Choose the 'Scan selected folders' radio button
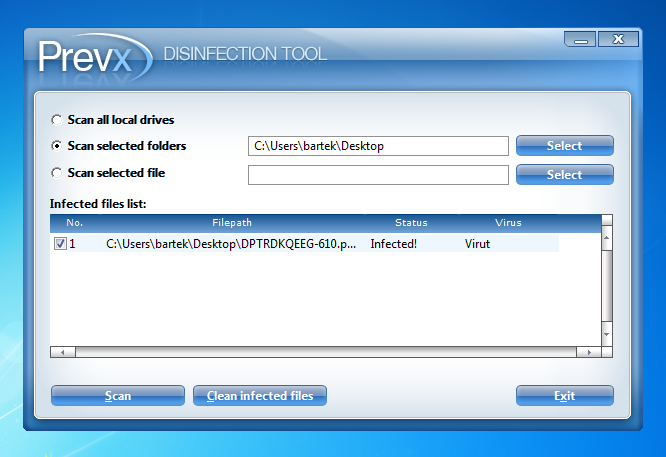This screenshot has height=457, width=666. (56, 146)
